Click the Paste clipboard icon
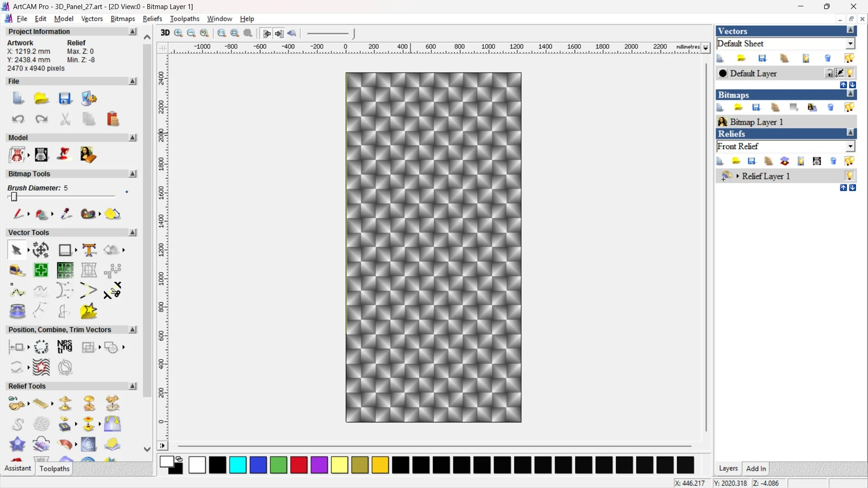Image resolution: width=868 pixels, height=488 pixels. coord(113,119)
